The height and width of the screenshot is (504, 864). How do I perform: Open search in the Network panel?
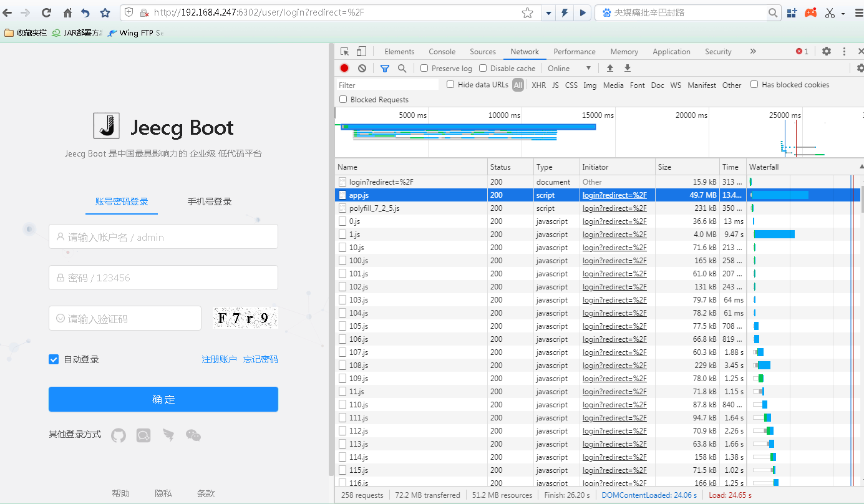pos(402,68)
